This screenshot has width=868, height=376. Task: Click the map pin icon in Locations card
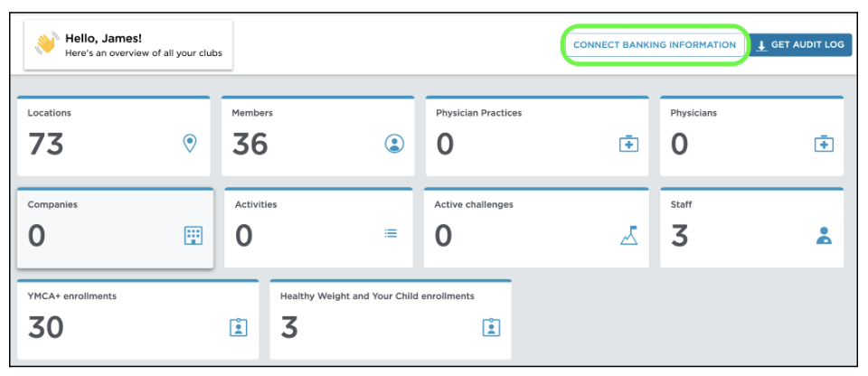coord(190,144)
